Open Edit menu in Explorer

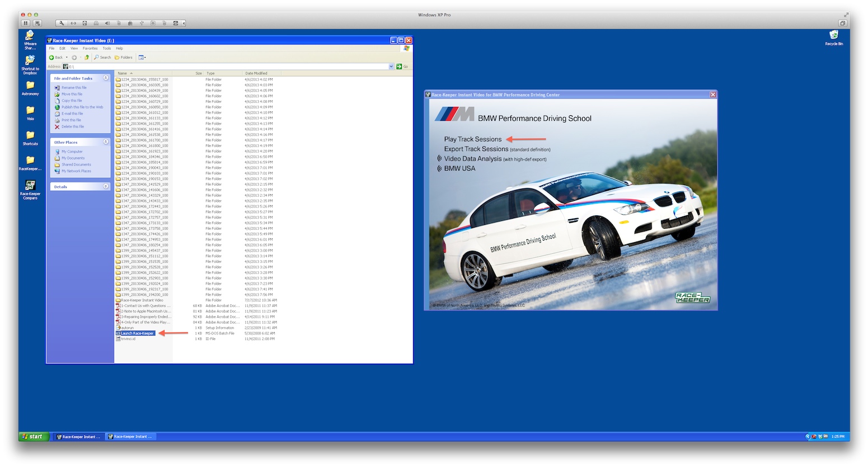pyautogui.click(x=62, y=48)
